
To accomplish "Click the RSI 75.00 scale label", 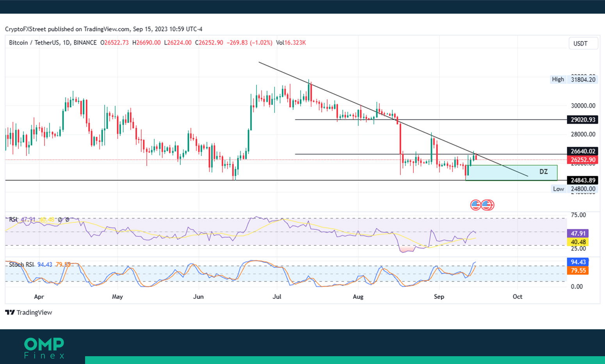I will click(578, 215).
